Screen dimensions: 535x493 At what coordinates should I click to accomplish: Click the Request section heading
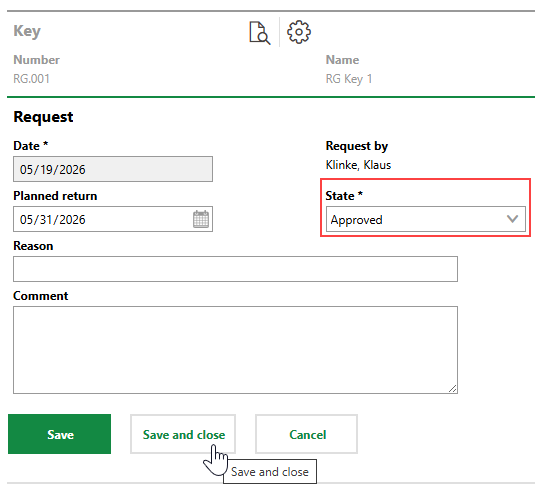[x=43, y=117]
